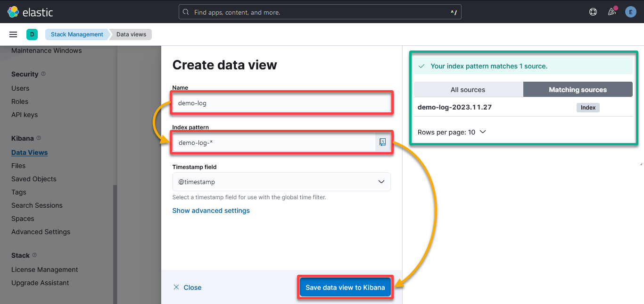
Task: Click the Name field containing 'demo-log'
Action: (x=281, y=102)
